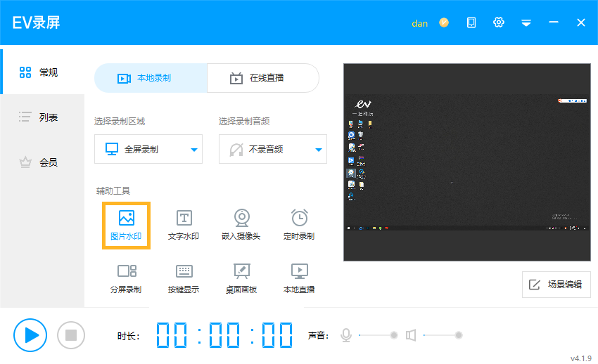Open the 文字水印 text watermark tool

[184, 226]
